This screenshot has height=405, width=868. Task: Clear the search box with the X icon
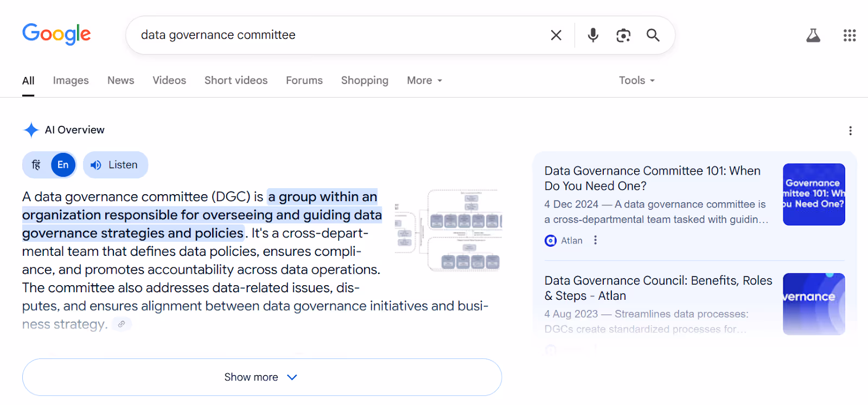point(556,35)
